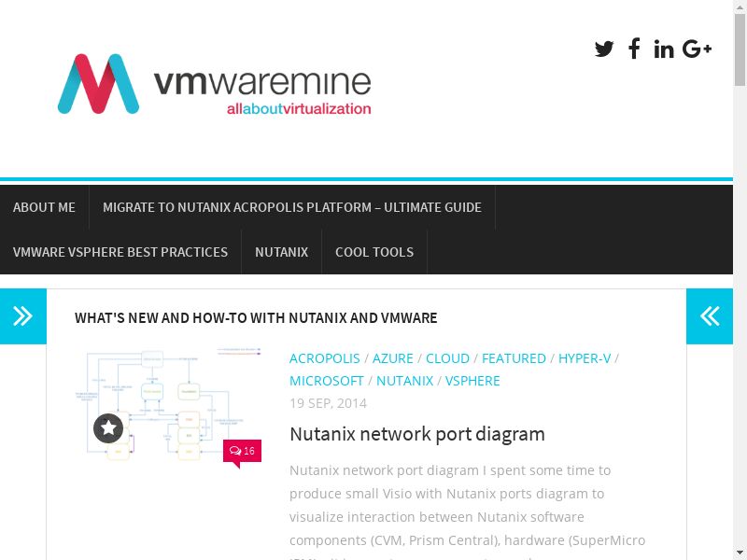747x560 pixels.
Task: Open the Azure category link
Action: click(x=392, y=358)
